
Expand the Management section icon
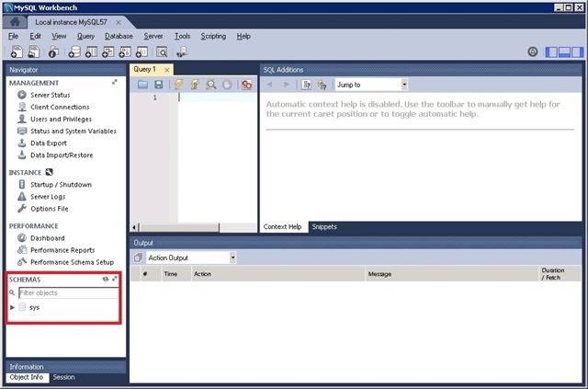pyautogui.click(x=114, y=82)
